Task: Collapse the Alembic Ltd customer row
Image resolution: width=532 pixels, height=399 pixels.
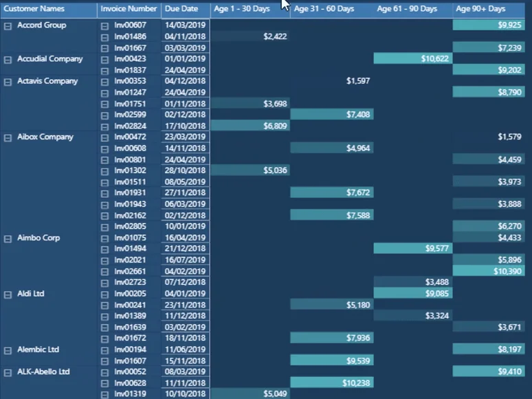Action: point(8,351)
